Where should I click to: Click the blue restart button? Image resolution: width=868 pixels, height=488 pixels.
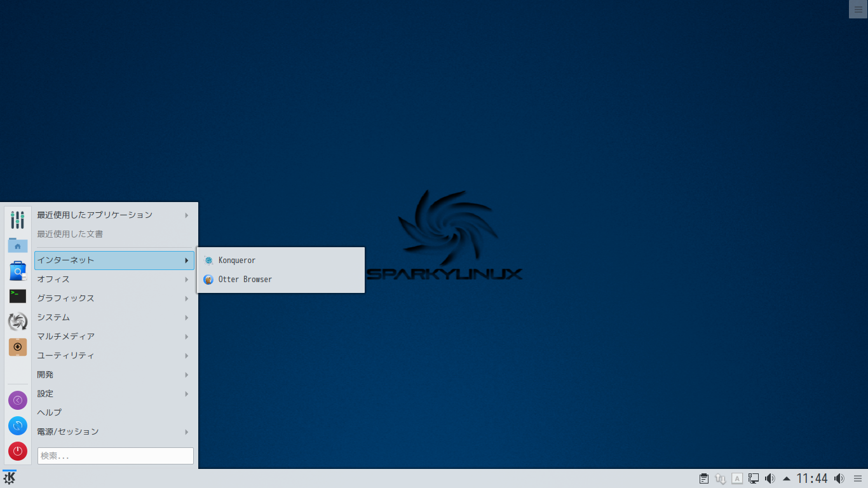18,426
